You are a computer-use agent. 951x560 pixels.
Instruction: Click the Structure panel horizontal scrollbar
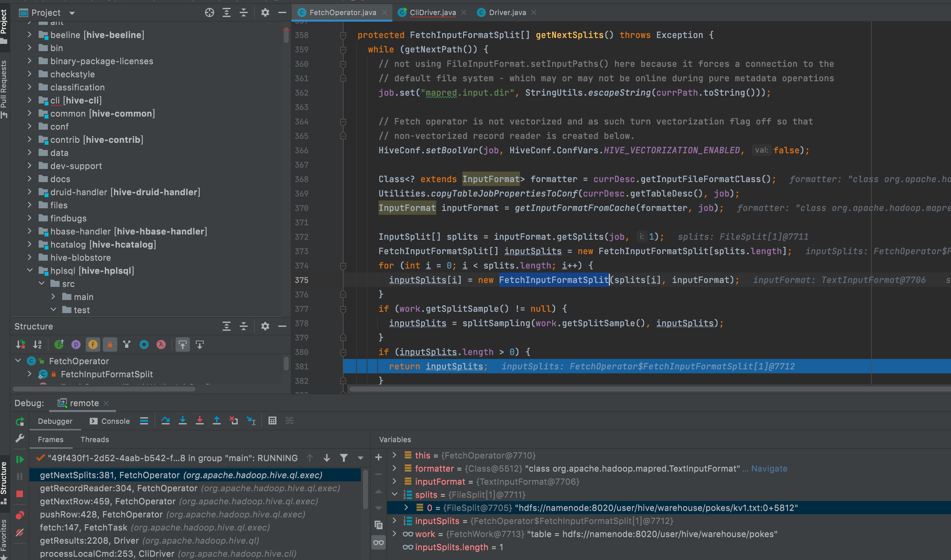[x=104, y=389]
